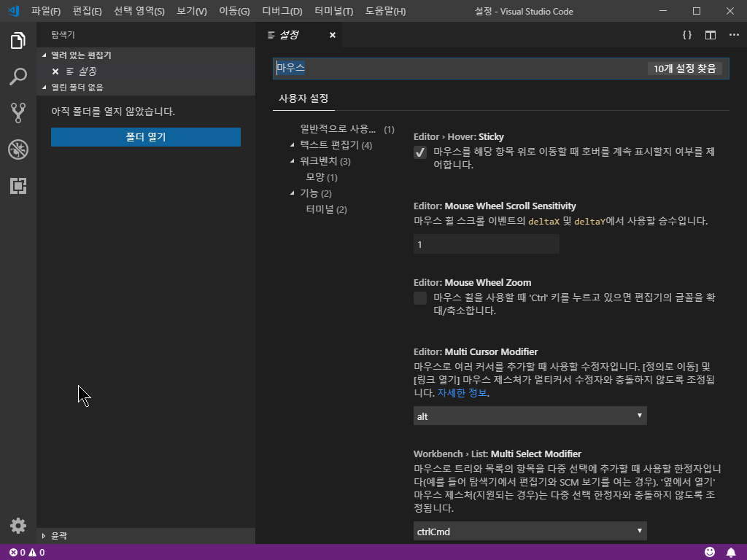The image size is (747, 560).
Task: Toggle Editor Hover Sticky checkbox
Action: (420, 152)
